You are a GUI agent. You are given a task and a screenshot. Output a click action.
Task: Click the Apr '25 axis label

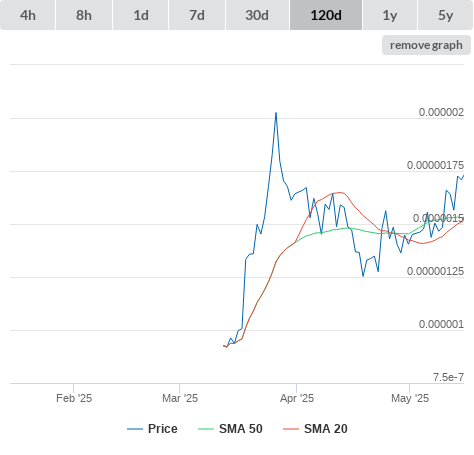point(297,398)
